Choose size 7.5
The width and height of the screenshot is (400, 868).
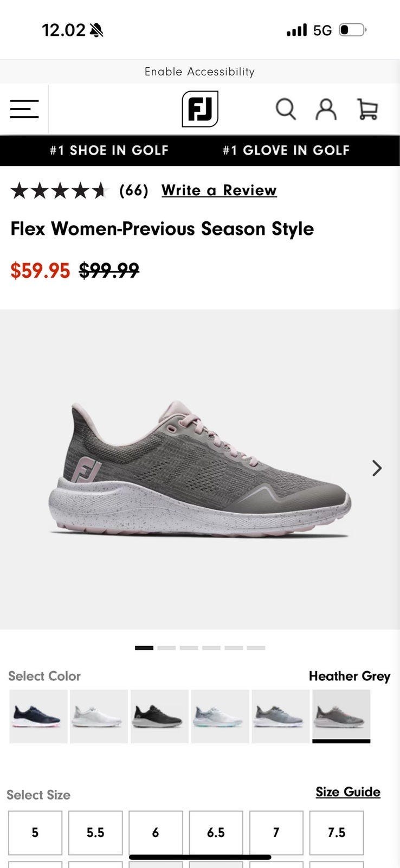point(337,833)
